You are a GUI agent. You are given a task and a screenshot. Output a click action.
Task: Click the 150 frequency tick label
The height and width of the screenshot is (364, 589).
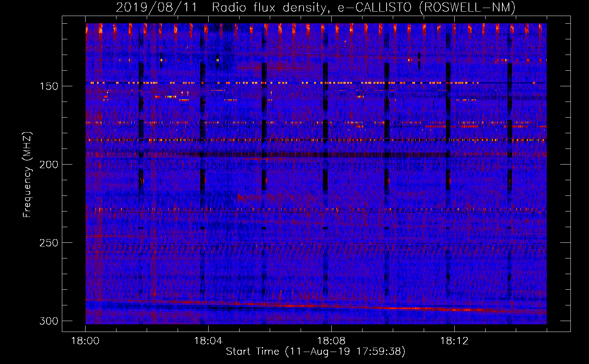[x=49, y=86]
